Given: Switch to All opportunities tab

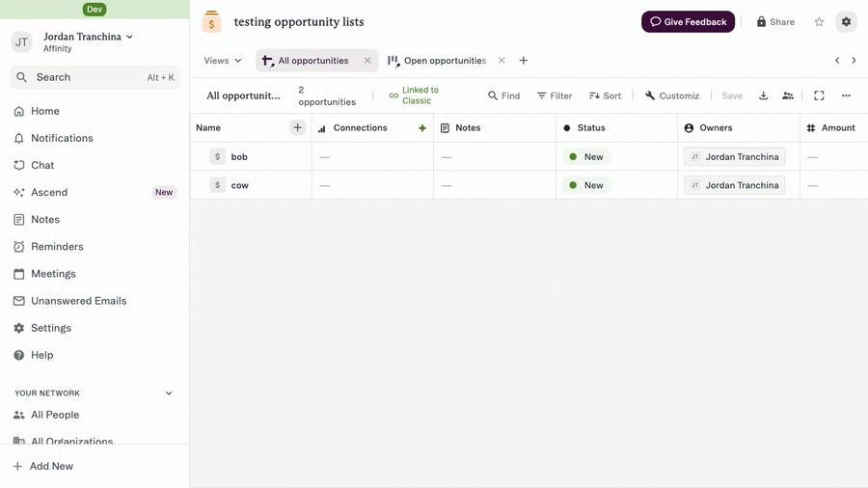Looking at the screenshot, I should click(312, 61).
